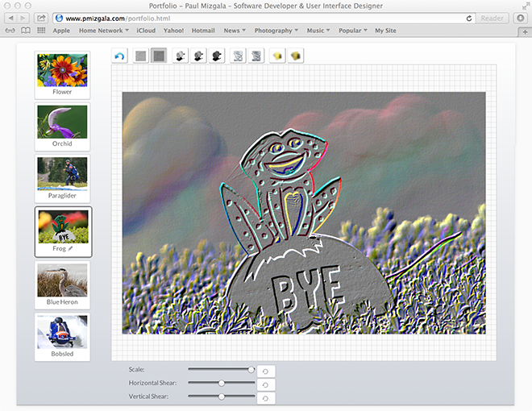Focus the URL address field

(x=264, y=19)
